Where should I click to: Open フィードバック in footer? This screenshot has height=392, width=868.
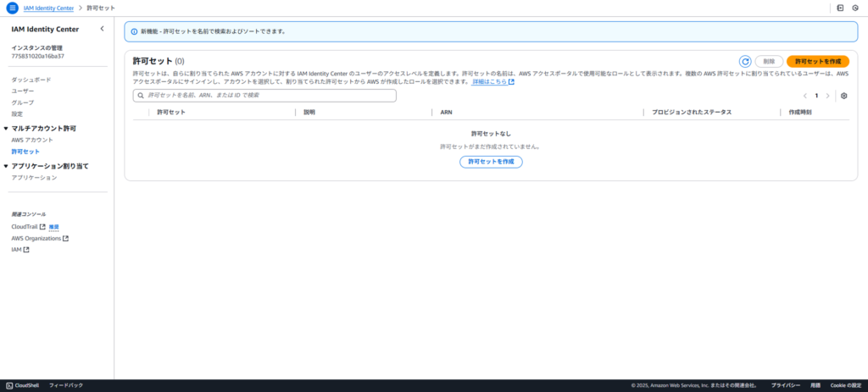pos(66,385)
